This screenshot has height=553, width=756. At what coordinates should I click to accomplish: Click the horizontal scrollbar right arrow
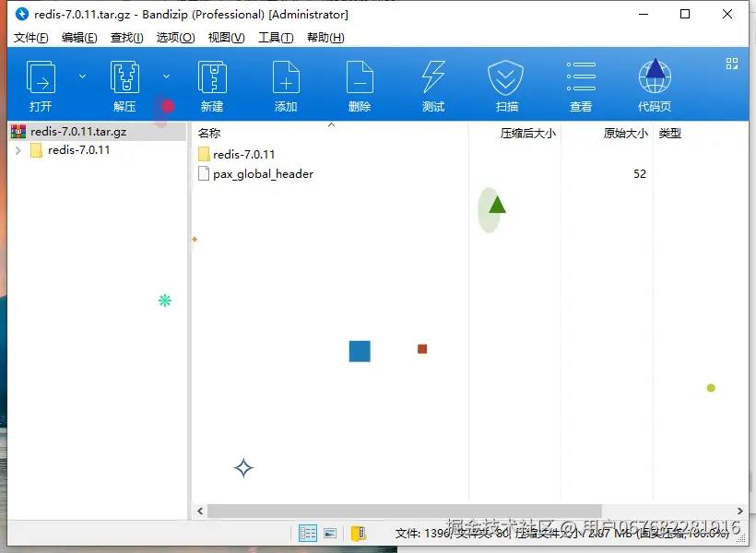click(740, 511)
